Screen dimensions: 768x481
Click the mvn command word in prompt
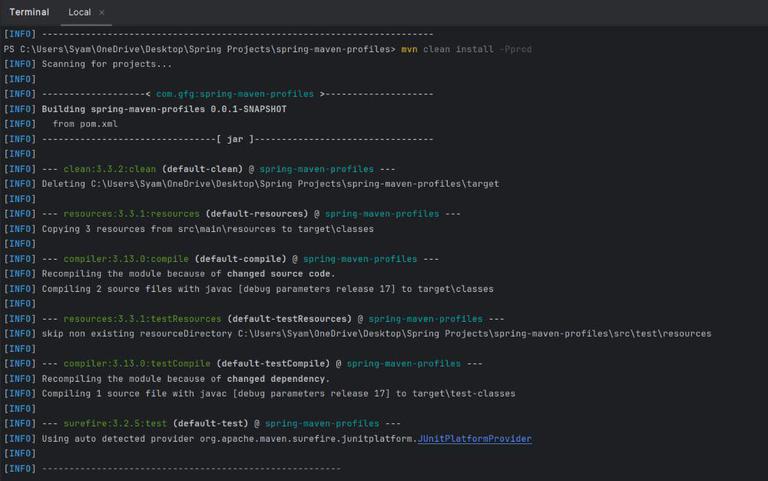(409, 49)
